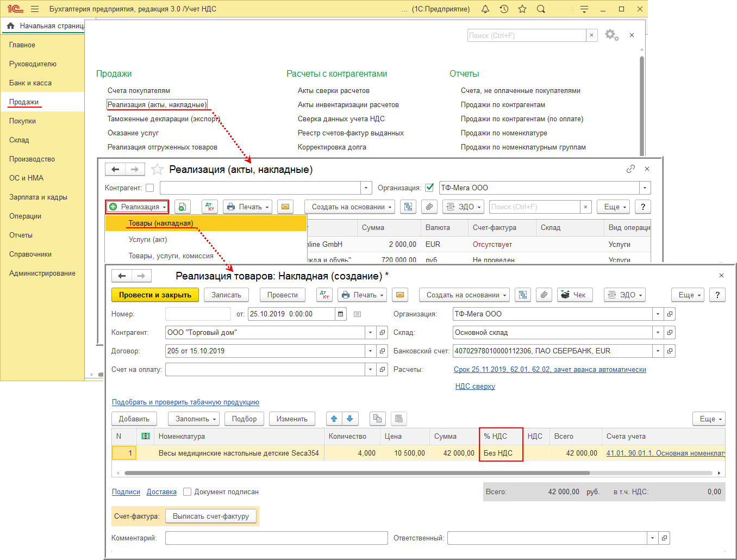This screenshot has height=560, width=737.
Task: Open Доставка link
Action: click(x=161, y=491)
